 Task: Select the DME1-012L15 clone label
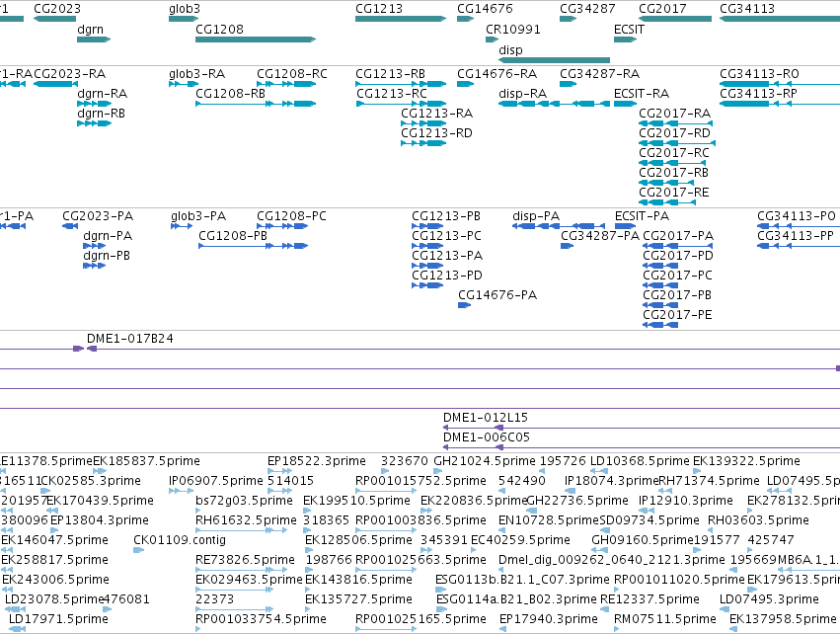[x=485, y=418]
